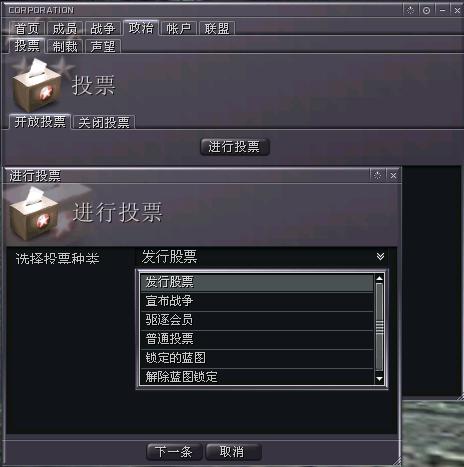Open the 联盟 tab
This screenshot has height=467, width=464.
217,28
